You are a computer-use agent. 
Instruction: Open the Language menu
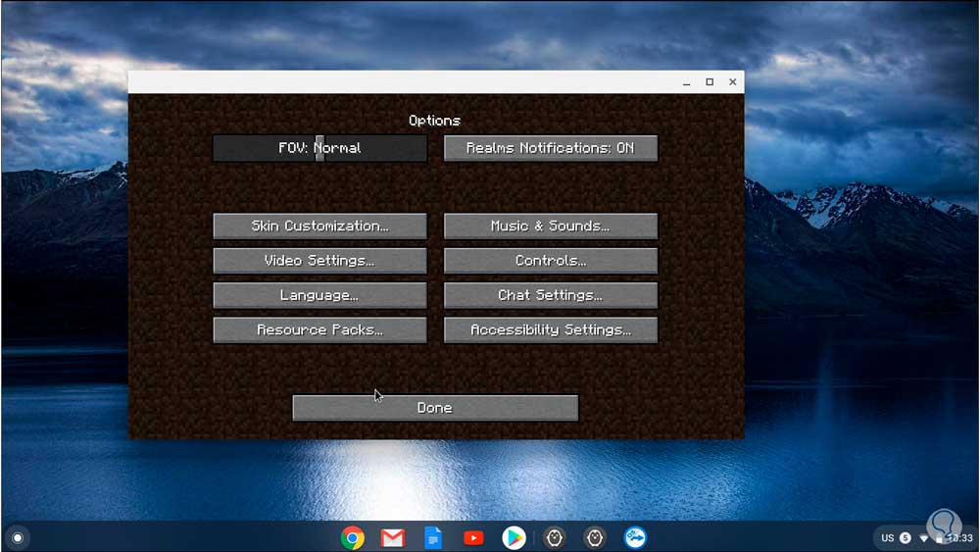coord(320,295)
